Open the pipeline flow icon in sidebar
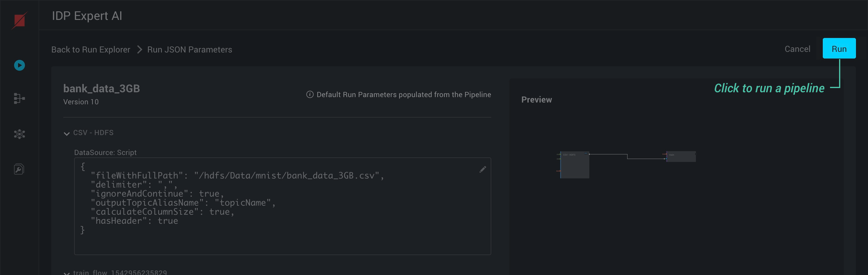The image size is (868, 275). (x=19, y=98)
